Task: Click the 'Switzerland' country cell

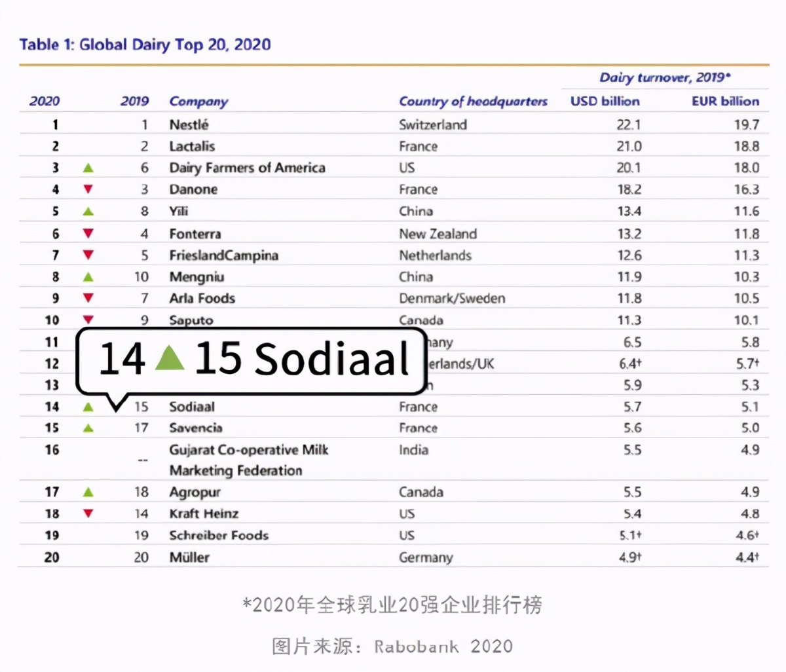Action: pyautogui.click(x=433, y=124)
